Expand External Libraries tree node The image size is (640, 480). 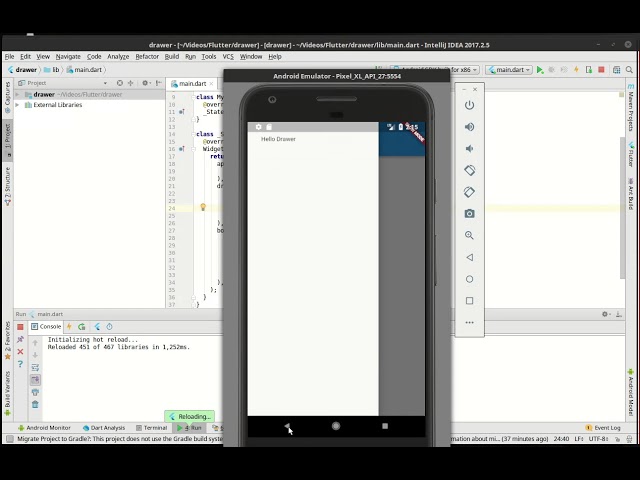pyautogui.click(x=17, y=105)
